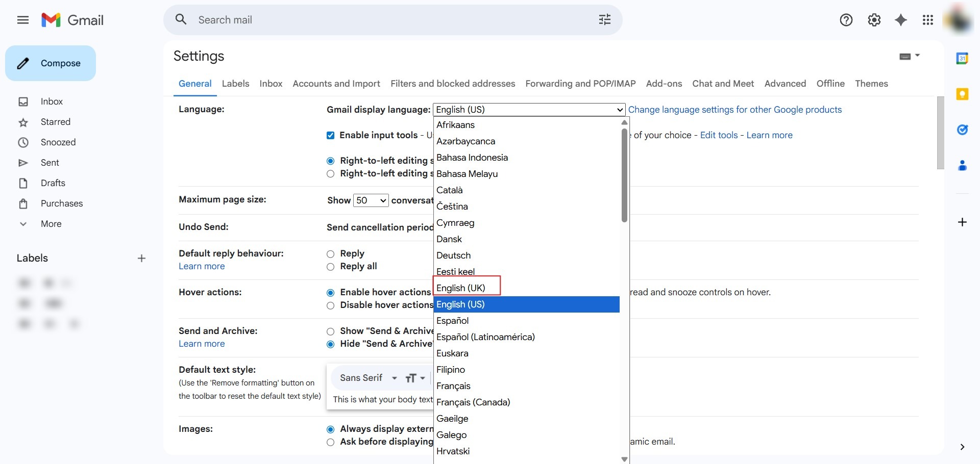Viewport: 980px width, 464px height.
Task: Open Change language settings link
Action: click(x=734, y=110)
